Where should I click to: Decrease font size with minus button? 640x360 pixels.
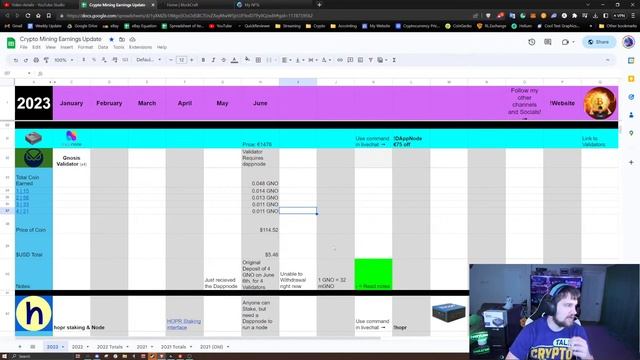pyautogui.click(x=171, y=60)
